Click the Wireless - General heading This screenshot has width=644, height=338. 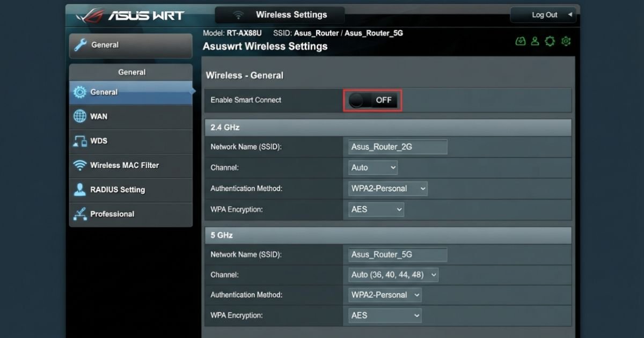[245, 76]
